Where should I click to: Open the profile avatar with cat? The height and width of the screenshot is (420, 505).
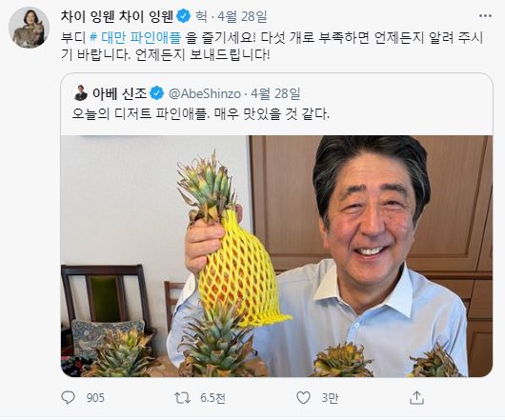click(x=29, y=28)
